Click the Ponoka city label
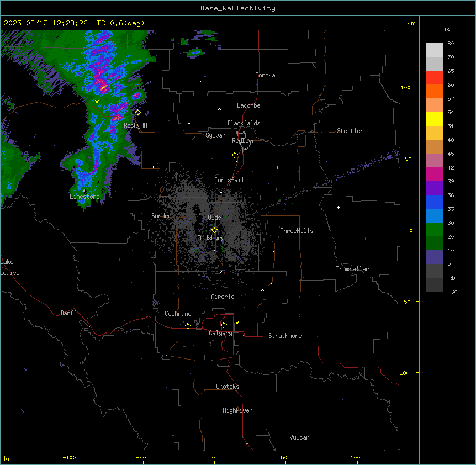 click(265, 75)
